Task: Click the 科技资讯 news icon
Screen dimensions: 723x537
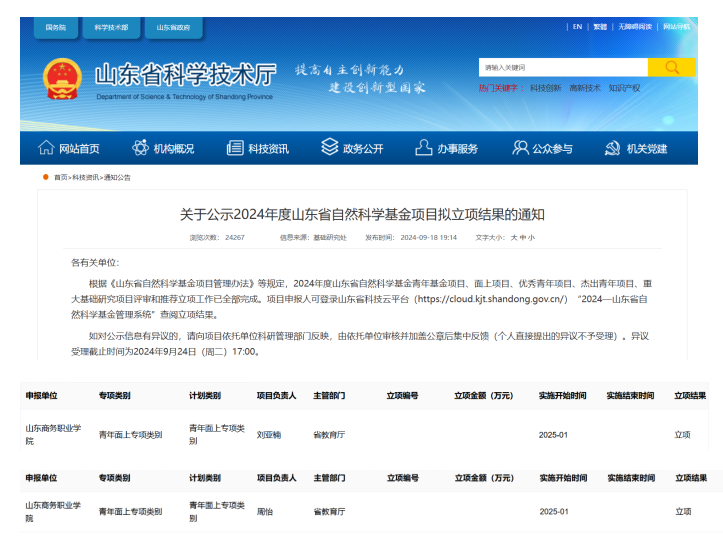Action: coord(235,148)
